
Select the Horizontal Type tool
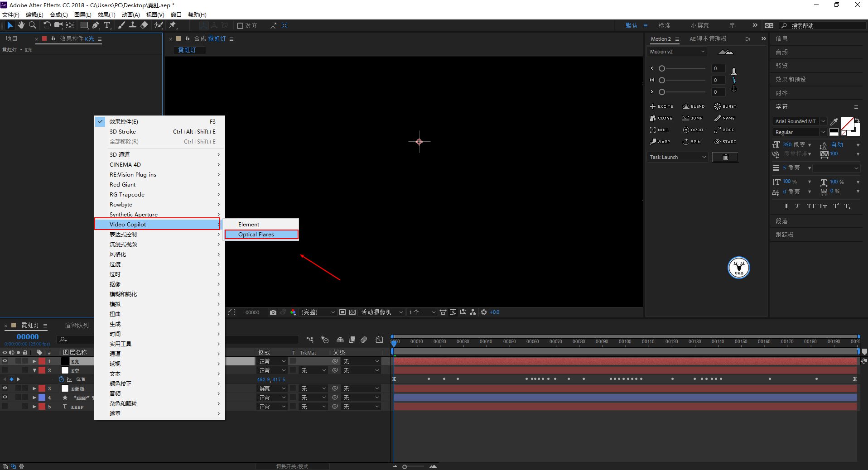[x=107, y=25]
